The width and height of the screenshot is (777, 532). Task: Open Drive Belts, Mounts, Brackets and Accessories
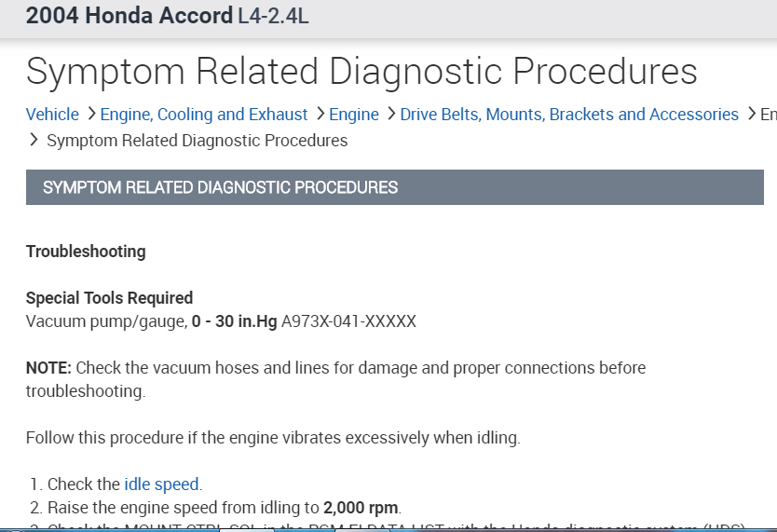coord(569,115)
